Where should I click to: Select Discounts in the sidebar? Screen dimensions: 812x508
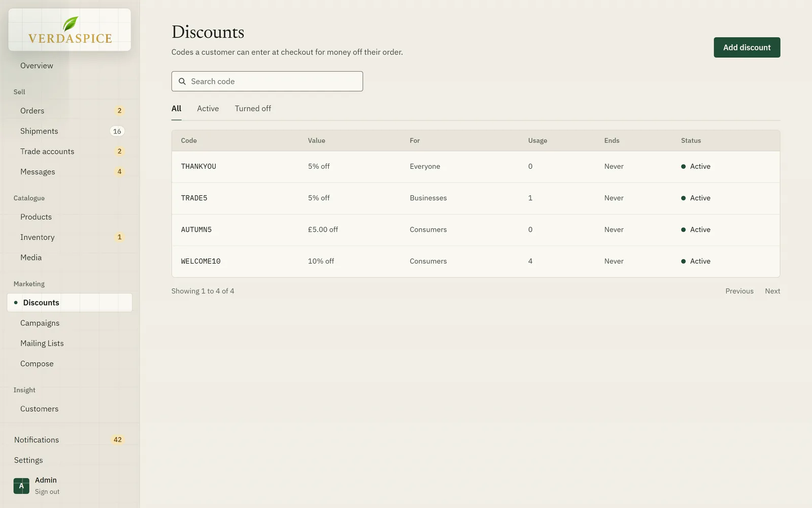point(70,303)
